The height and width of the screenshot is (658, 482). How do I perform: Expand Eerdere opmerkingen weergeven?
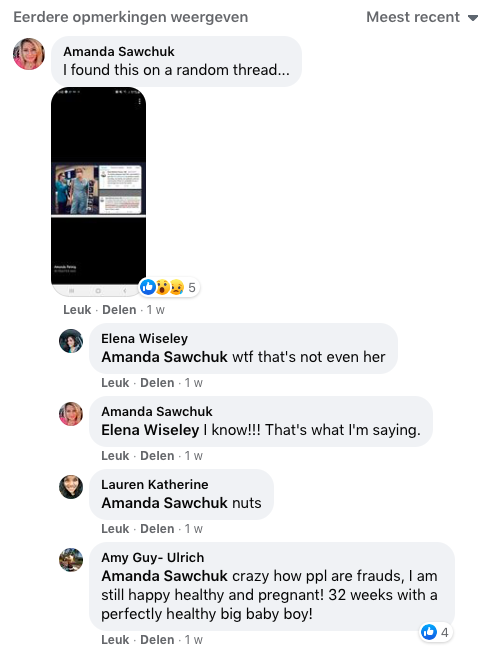tap(130, 17)
